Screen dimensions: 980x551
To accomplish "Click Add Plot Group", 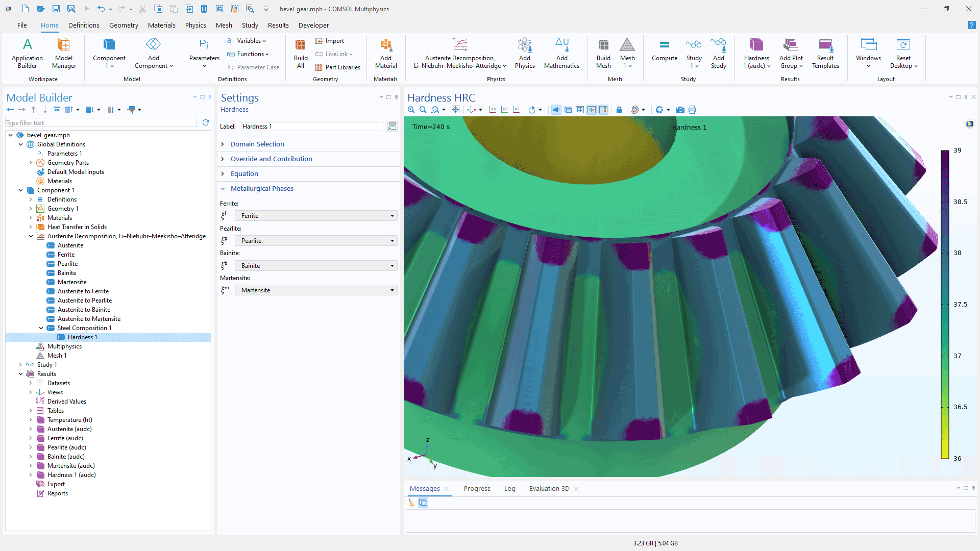I will (791, 53).
